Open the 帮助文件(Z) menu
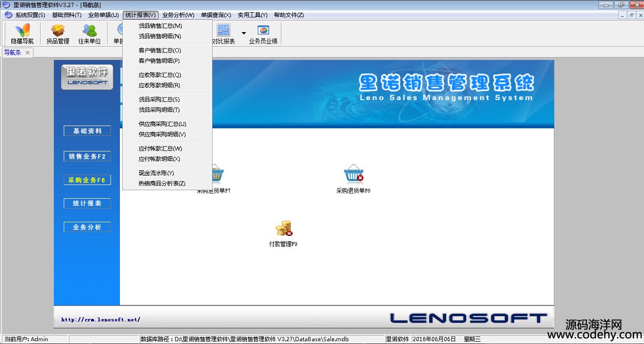644x344 pixels. 289,15
